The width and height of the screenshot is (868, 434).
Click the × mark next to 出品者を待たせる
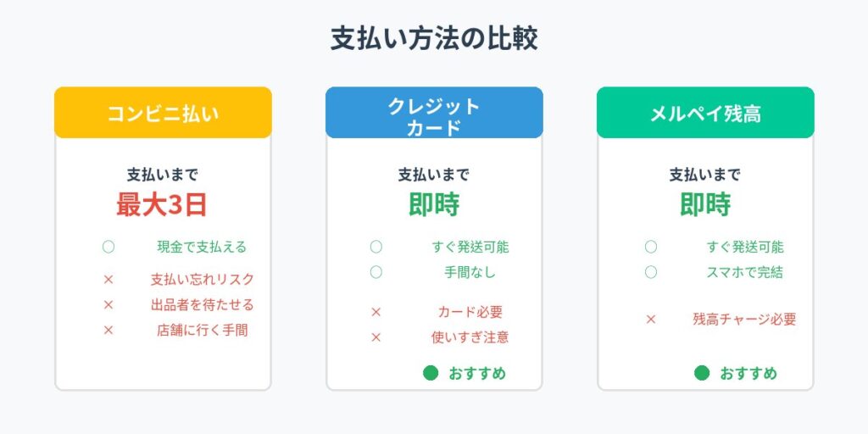point(108,304)
